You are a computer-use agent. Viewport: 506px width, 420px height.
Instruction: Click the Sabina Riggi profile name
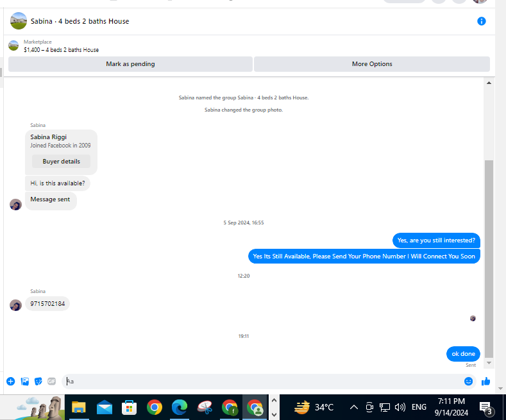[x=48, y=137]
